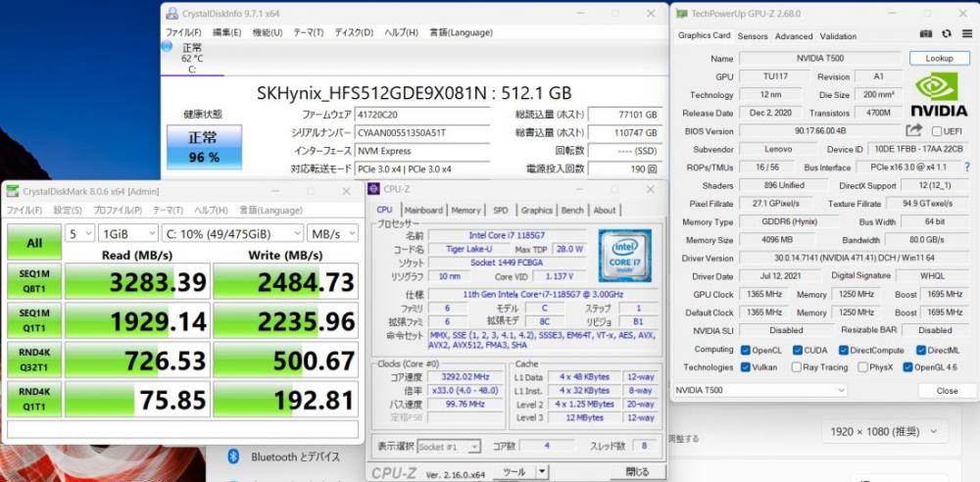980x482 pixels.
Task: Open ファイル(F) menu in CrystalDiskInfo
Action: point(183,32)
